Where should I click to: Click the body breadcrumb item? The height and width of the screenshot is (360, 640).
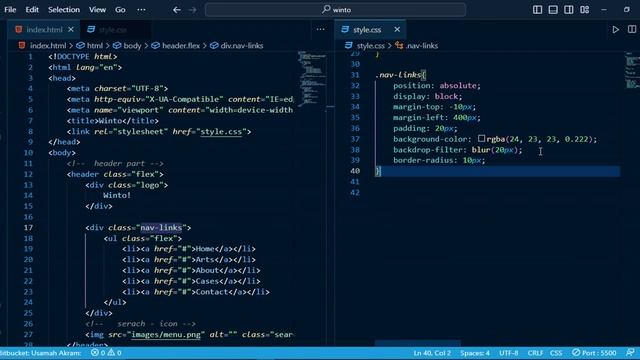(132, 46)
